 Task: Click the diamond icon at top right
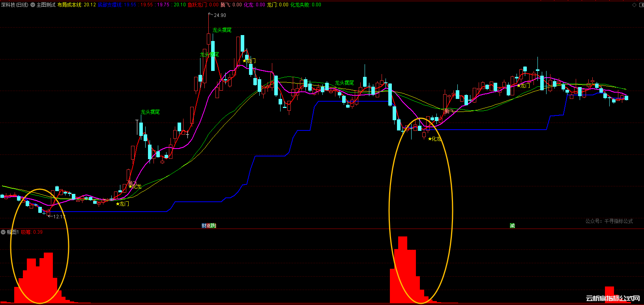[635, 5]
